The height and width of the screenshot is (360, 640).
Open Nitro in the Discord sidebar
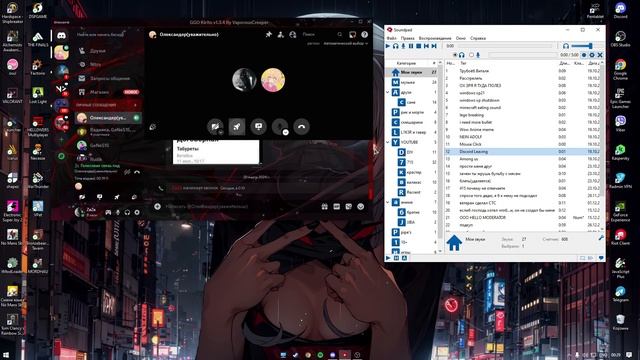pyautogui.click(x=109, y=64)
